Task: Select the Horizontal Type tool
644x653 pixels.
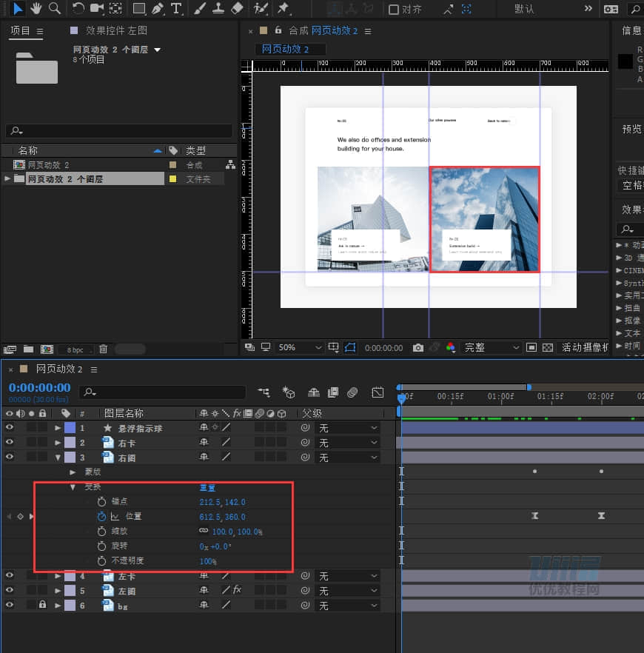Action: (175, 8)
